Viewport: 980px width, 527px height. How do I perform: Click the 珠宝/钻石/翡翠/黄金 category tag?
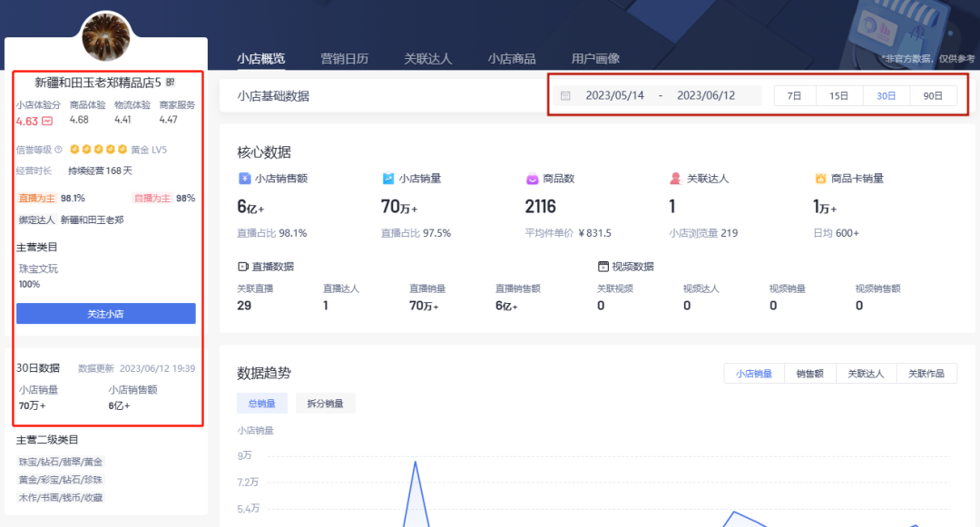click(x=60, y=462)
